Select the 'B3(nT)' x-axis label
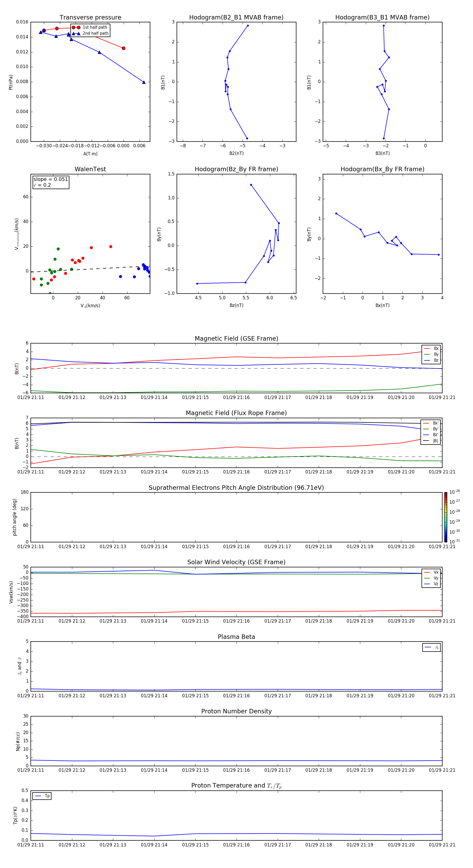Viewport: 473px width, 868px height. click(x=382, y=153)
